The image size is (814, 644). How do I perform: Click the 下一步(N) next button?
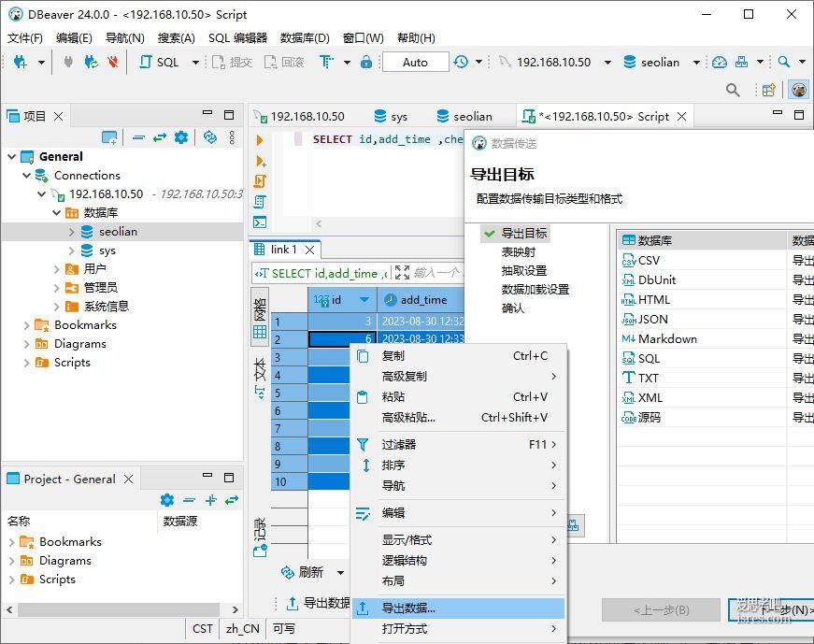771,609
